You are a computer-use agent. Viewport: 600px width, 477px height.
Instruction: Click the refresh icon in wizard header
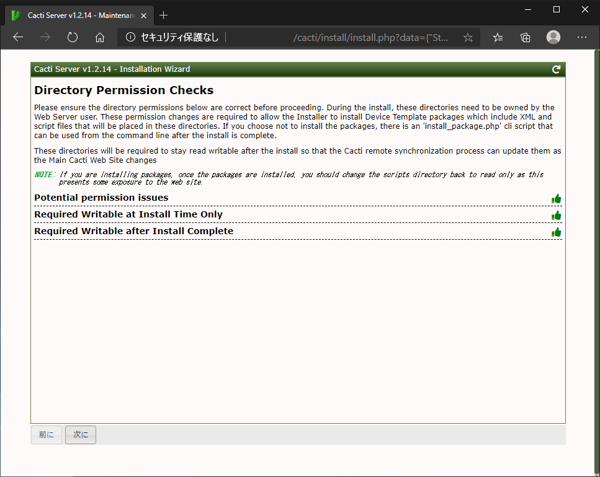(x=556, y=69)
